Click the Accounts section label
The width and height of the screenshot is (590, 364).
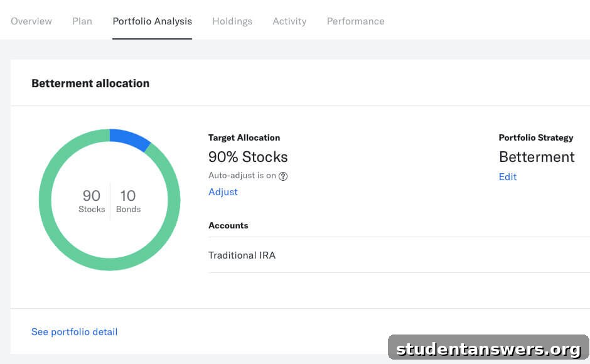(x=228, y=225)
